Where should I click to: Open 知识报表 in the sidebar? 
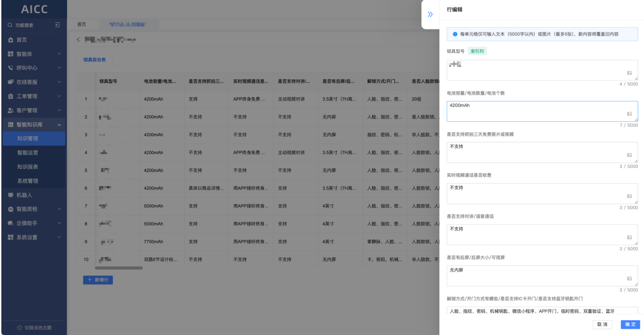[28, 167]
